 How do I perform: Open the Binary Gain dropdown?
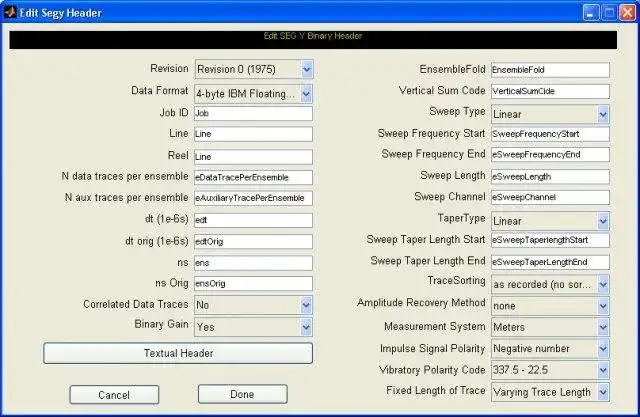pos(253,327)
